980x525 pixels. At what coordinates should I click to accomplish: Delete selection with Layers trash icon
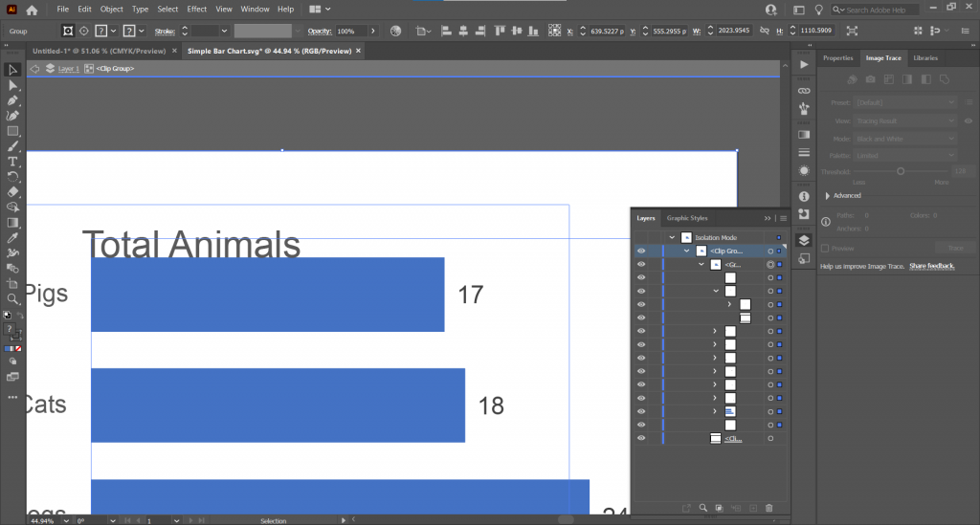(x=769, y=508)
